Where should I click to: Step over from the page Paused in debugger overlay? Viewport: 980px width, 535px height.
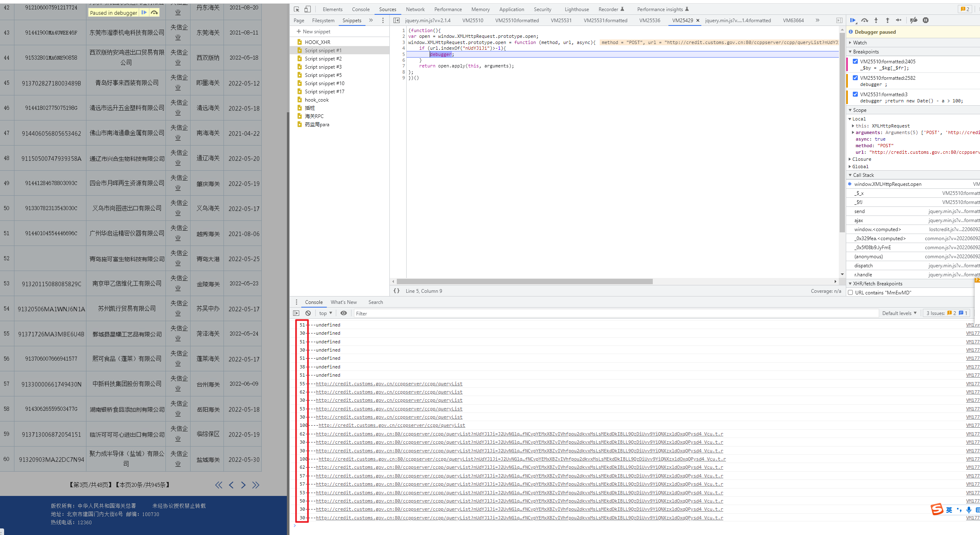(154, 13)
